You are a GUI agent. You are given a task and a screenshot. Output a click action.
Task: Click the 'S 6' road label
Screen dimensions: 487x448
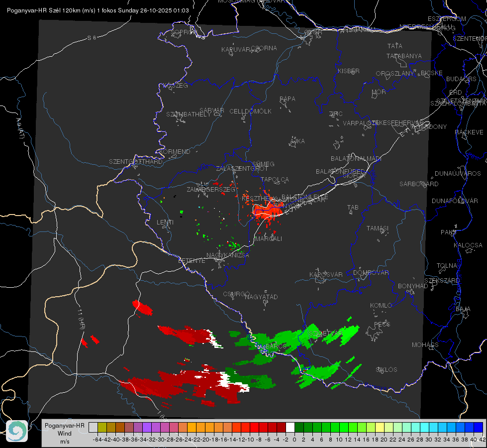92,38
